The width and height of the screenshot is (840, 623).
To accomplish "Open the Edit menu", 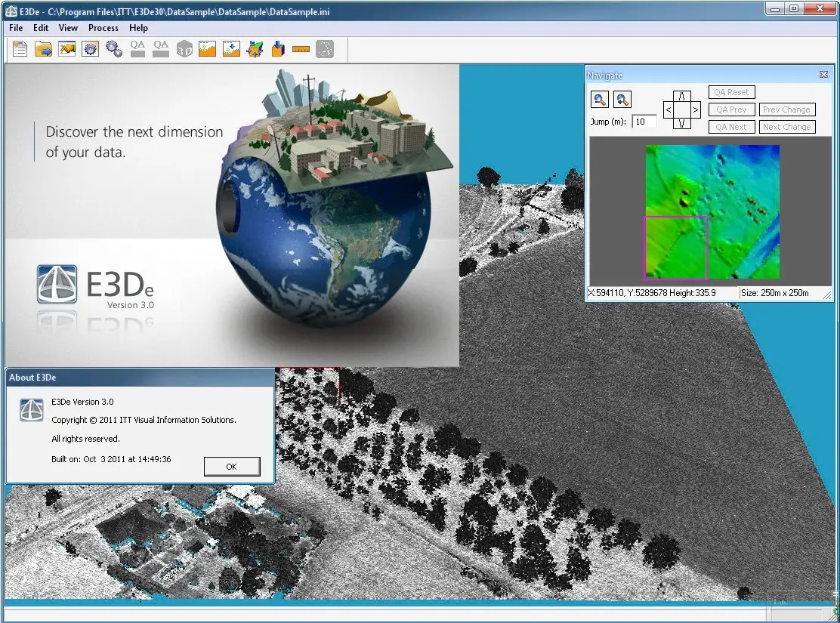I will (41, 28).
